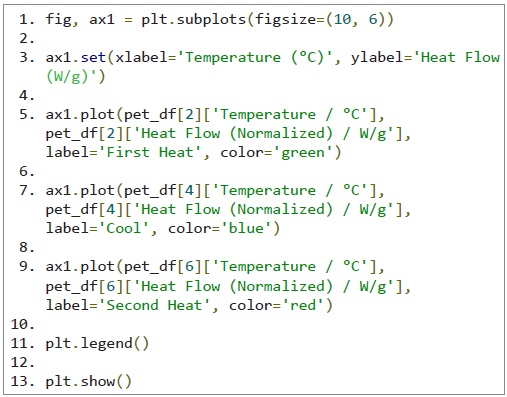Viewport: 507px width, 397px height.
Task: Place cursor on empty line 4
Action: click(27, 96)
